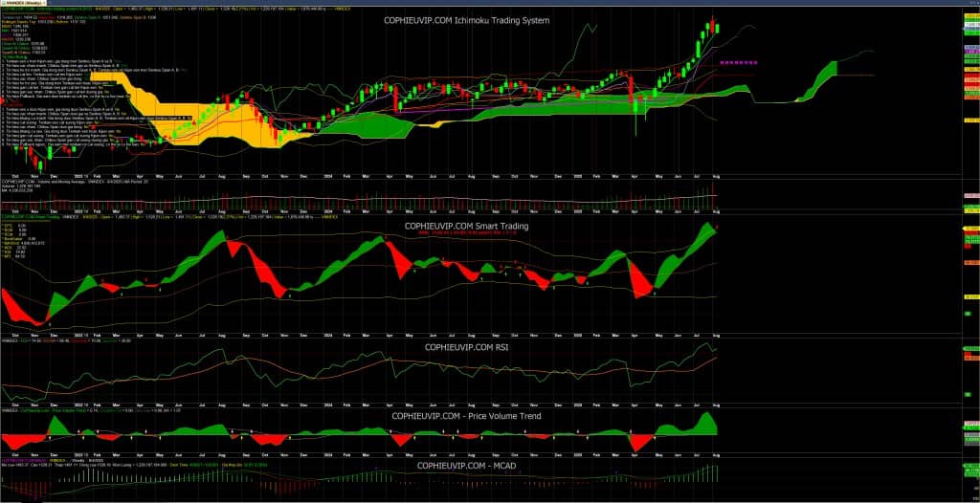980x503 pixels.
Task: Click the latest green Price Volume Trend peak
Action: pos(709,420)
